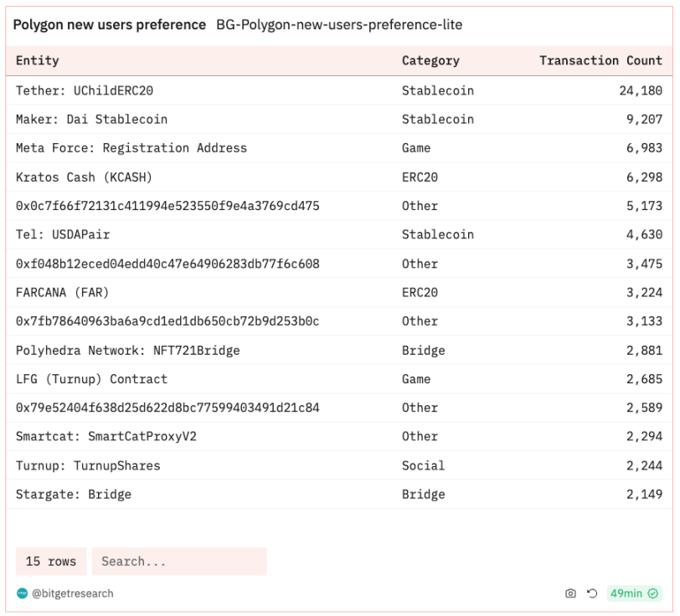Screen dimensions: 680x616
Task: Click the green checkmark status icon
Action: tap(652, 593)
